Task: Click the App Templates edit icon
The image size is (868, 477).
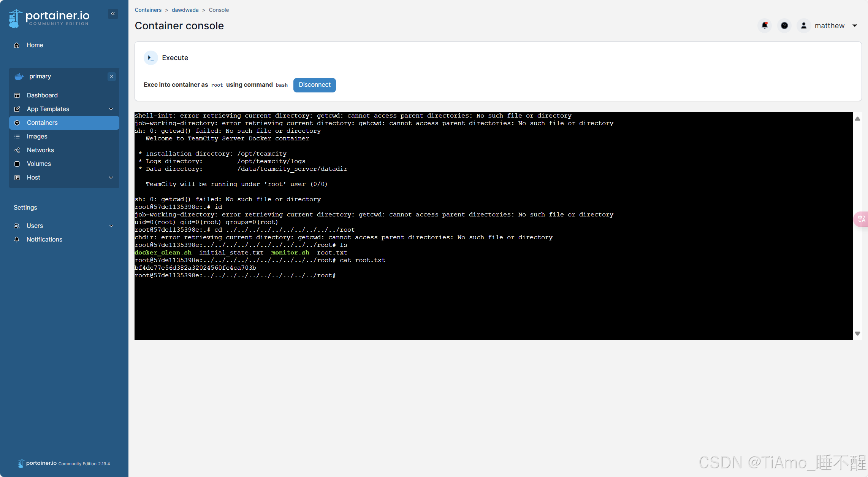Action: [x=17, y=109]
